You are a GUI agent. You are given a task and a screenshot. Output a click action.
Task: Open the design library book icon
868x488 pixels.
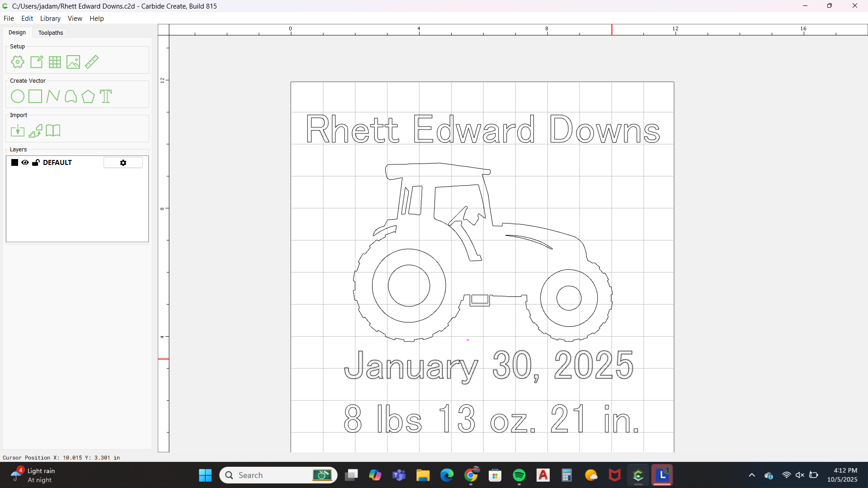tap(53, 131)
